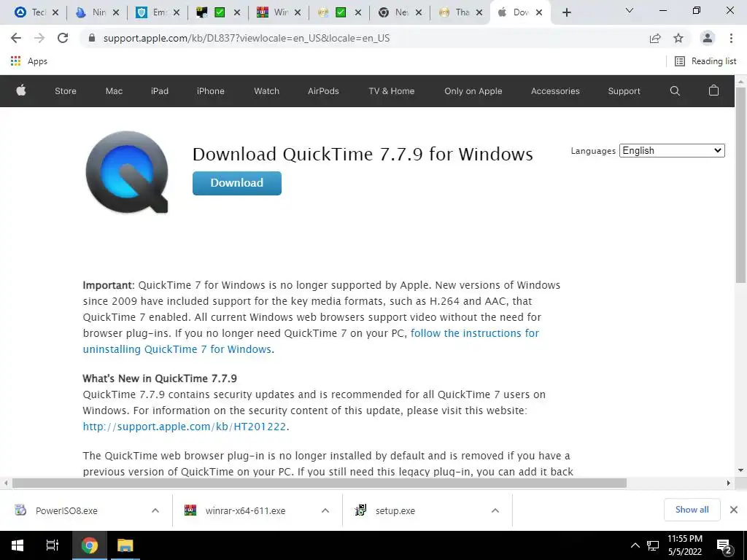Follow the uninstalling QuickTime 7 instructions link
The image size is (747, 560).
[x=311, y=341]
